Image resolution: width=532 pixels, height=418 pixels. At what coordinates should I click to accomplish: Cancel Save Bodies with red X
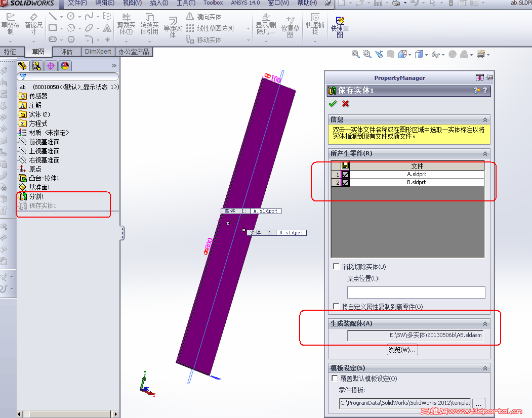tap(345, 104)
